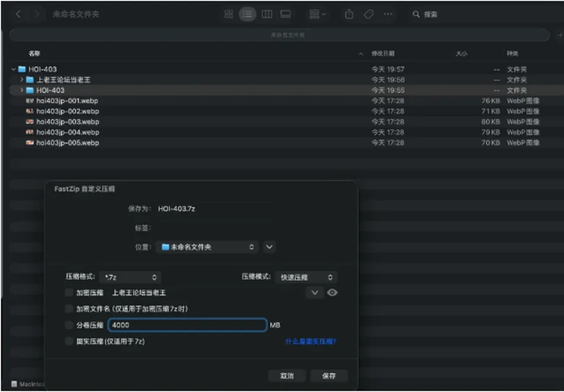Screen dimensions: 564x392
Task: Click the 保存 button
Action: point(329,376)
